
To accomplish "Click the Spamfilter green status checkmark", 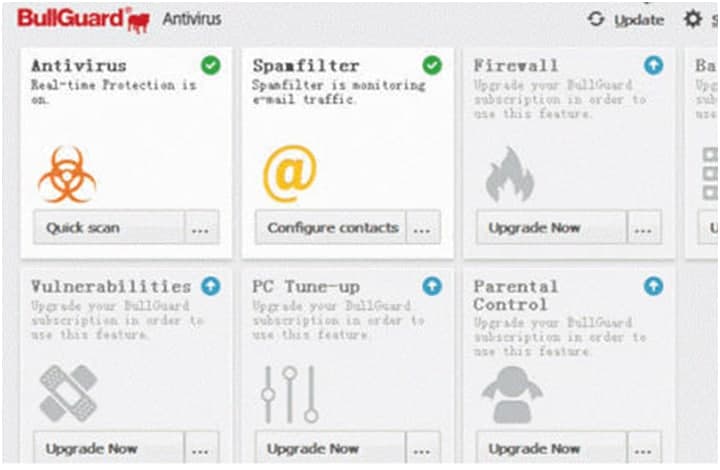I will (x=432, y=65).
